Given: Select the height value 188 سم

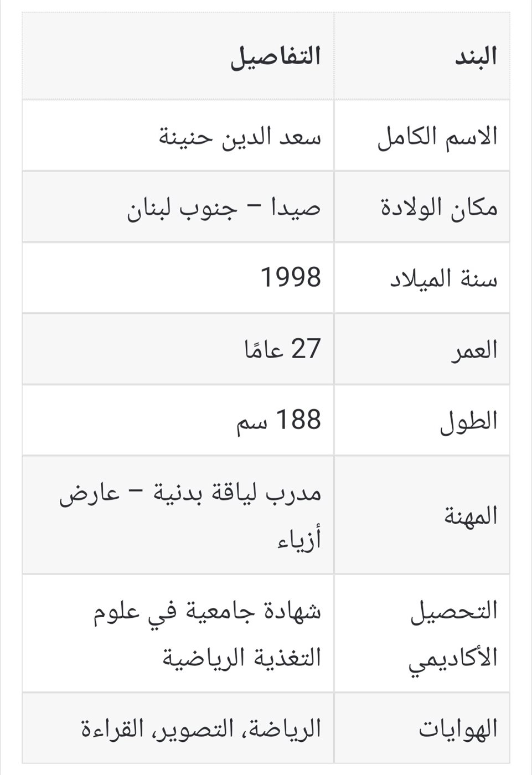Looking at the screenshot, I should point(279,420).
